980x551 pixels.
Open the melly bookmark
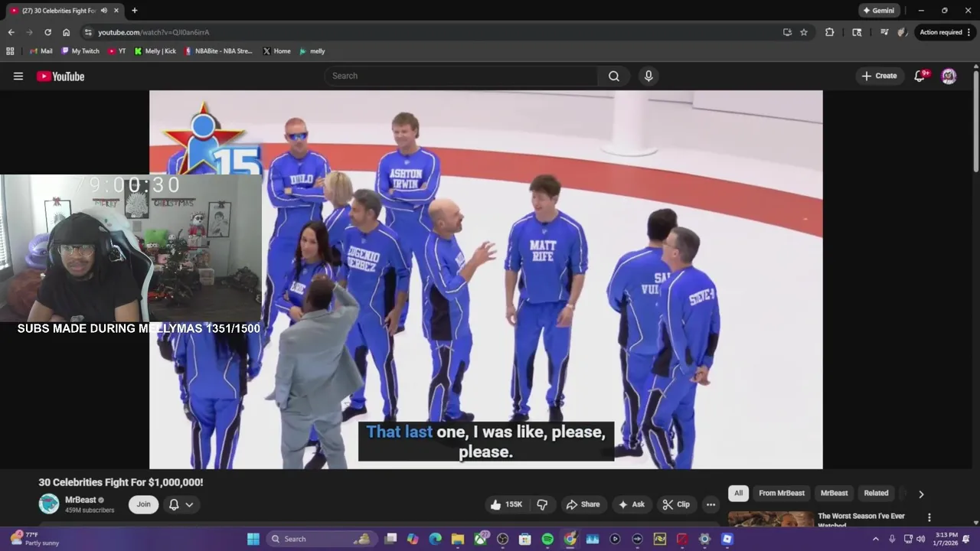click(x=312, y=51)
